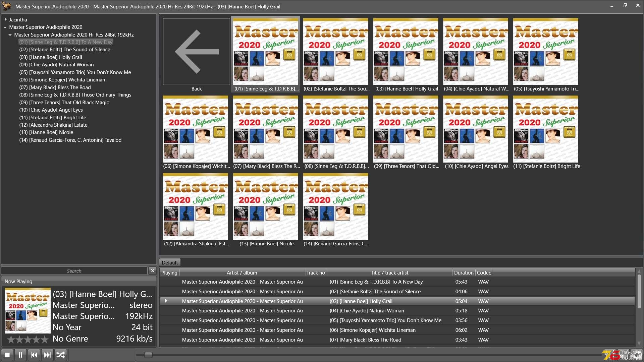Select tree item (02) The Sound of Silence
Screen dimensions: 644x362
pyautogui.click(x=65, y=50)
